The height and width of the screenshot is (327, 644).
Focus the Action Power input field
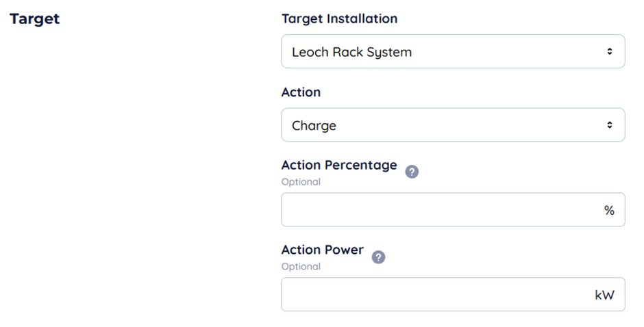[x=438, y=295]
